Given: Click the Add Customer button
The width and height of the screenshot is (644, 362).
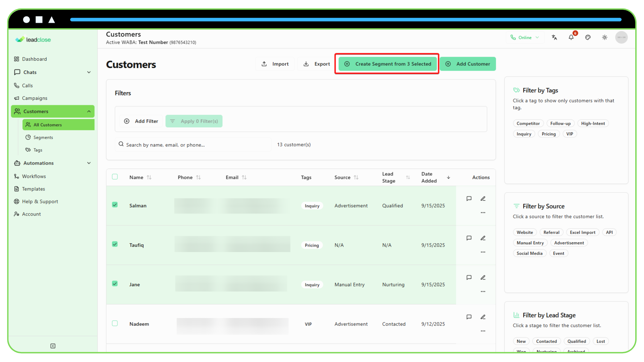Looking at the screenshot, I should click(x=468, y=64).
